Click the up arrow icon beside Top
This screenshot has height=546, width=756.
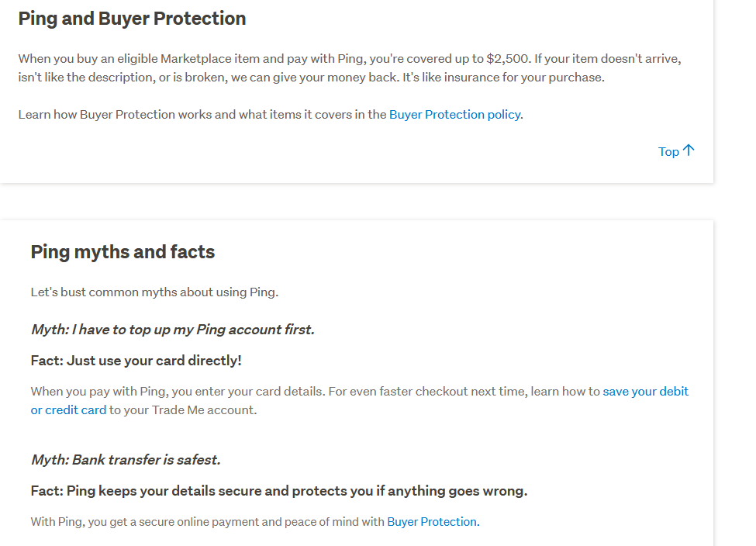pyautogui.click(x=689, y=150)
